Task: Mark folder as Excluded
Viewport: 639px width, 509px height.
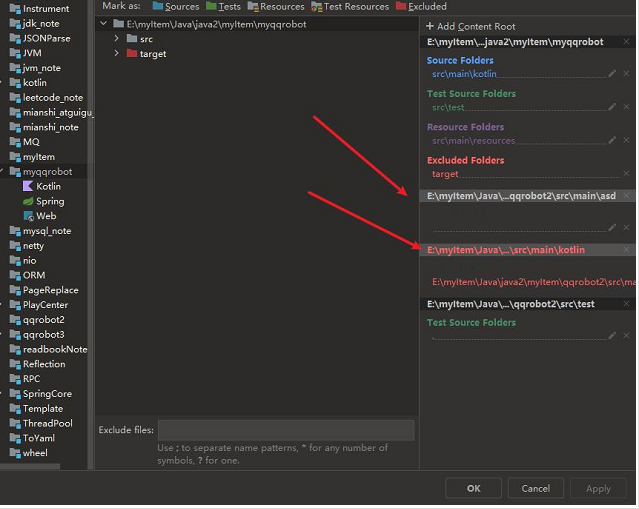Action: click(421, 7)
